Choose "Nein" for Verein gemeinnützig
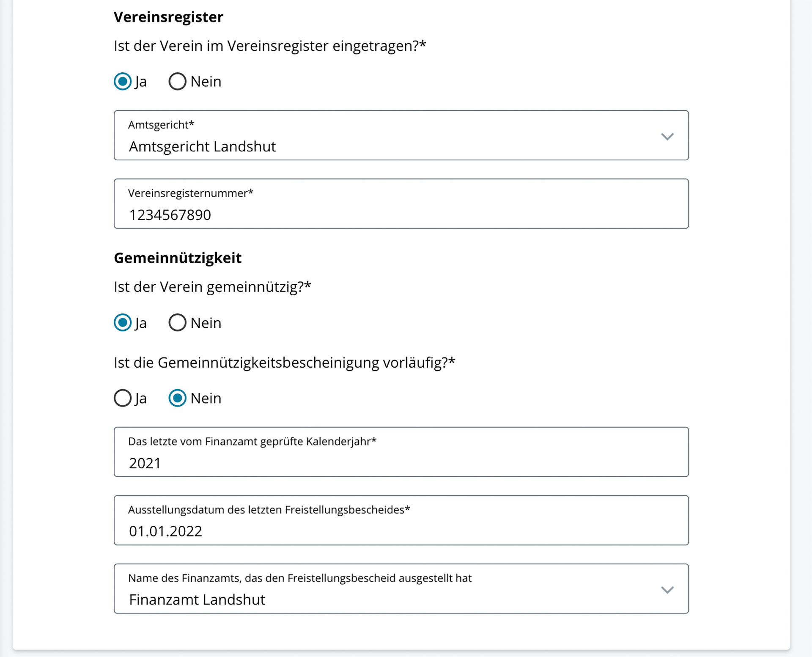Screen dimensions: 812x657 tap(178, 323)
